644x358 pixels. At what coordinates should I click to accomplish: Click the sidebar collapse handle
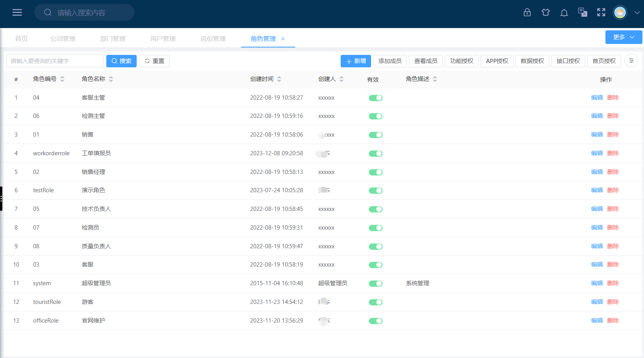click(1, 198)
